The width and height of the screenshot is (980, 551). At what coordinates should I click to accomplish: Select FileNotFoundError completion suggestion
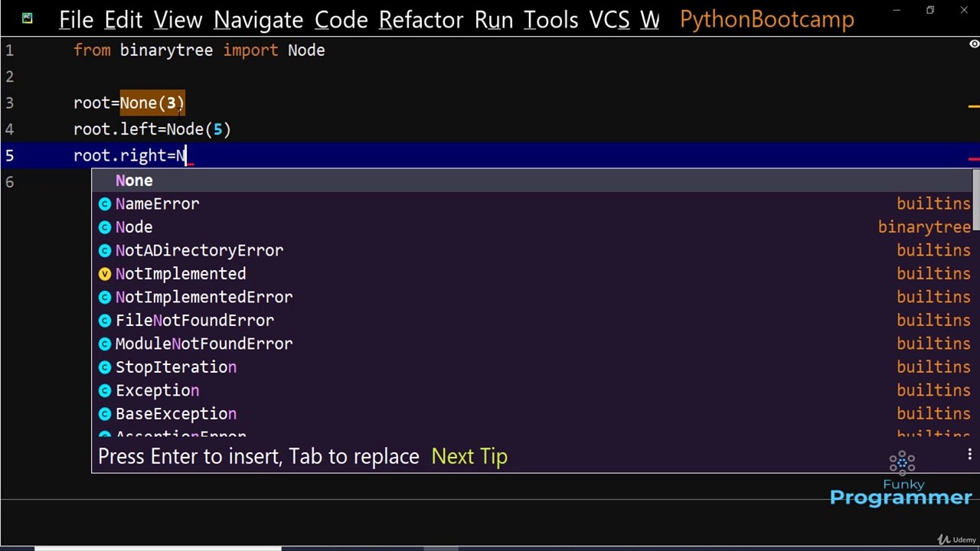point(531,321)
